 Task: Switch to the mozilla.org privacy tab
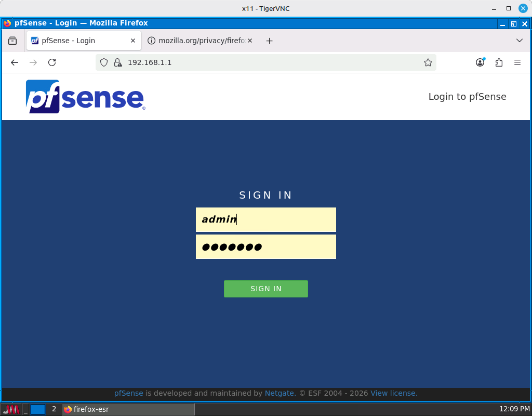tap(200, 40)
